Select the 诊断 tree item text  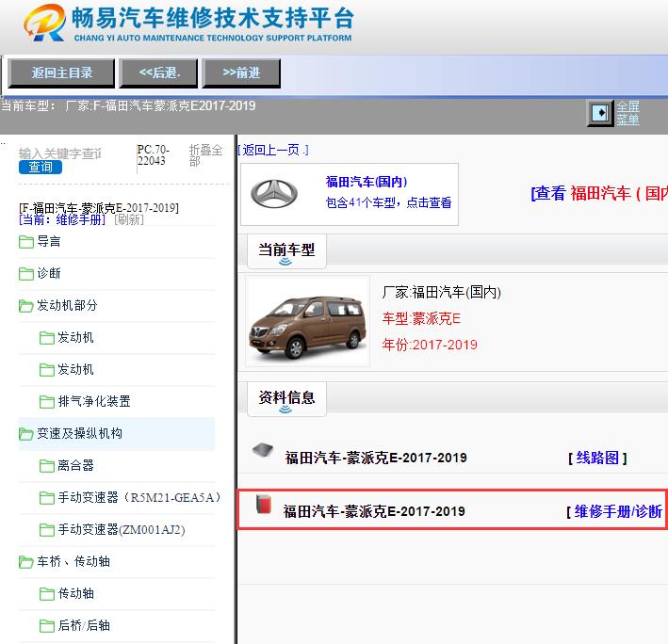click(49, 273)
